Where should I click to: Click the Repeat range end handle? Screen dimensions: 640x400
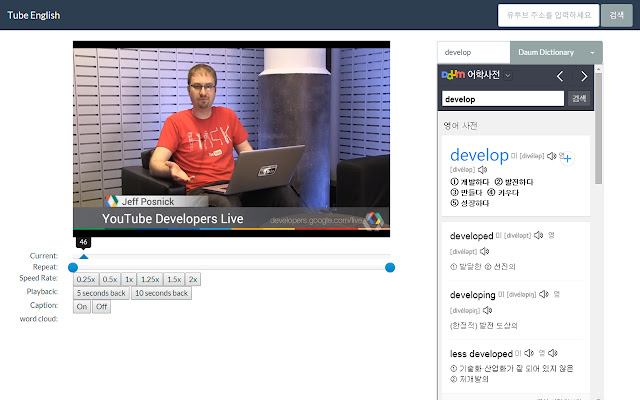point(390,267)
